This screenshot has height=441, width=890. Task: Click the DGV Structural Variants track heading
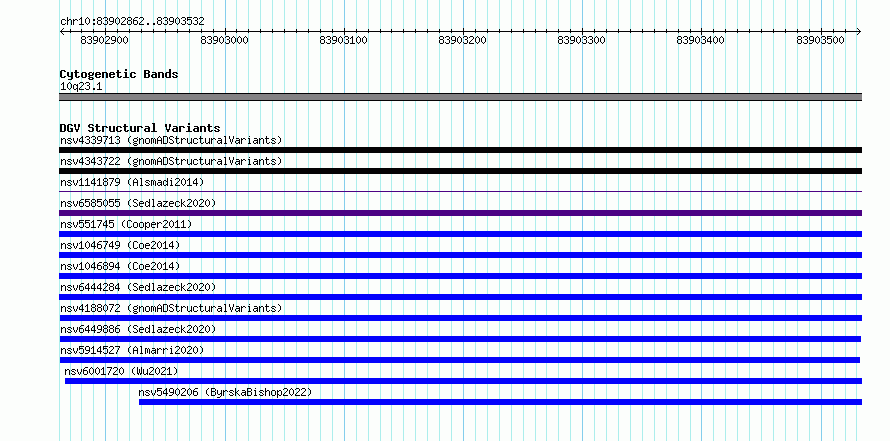140,128
